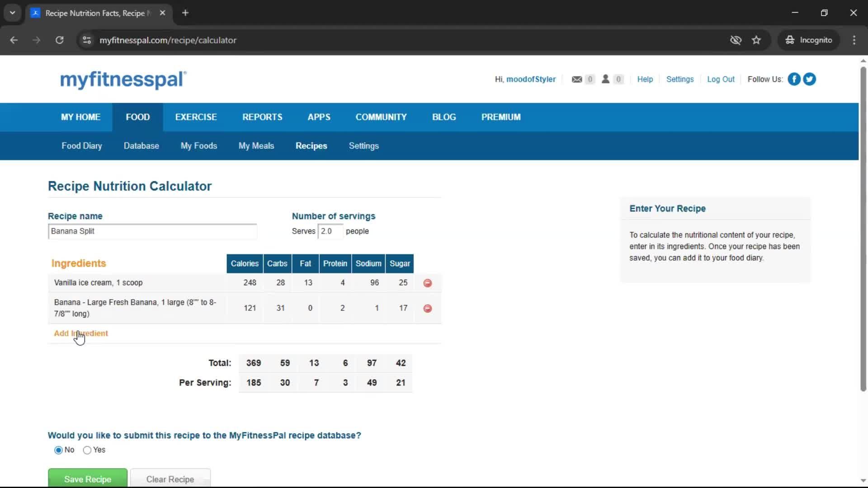Click the Carbs column header

pos(277,263)
